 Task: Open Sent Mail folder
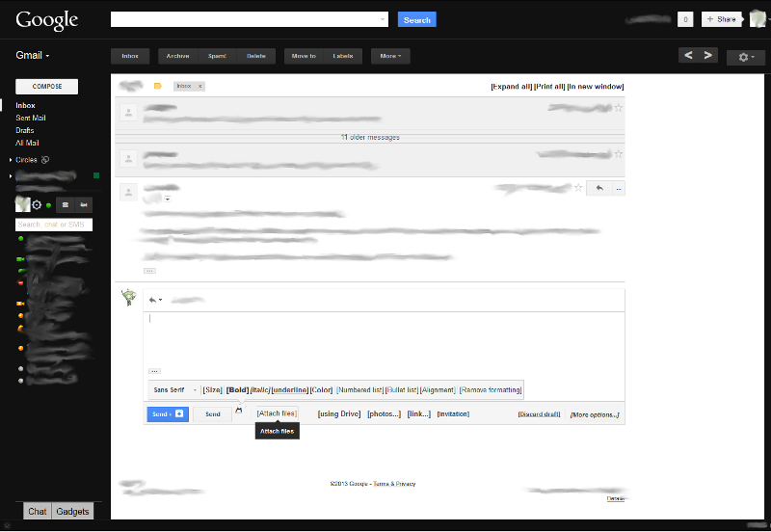coord(31,118)
